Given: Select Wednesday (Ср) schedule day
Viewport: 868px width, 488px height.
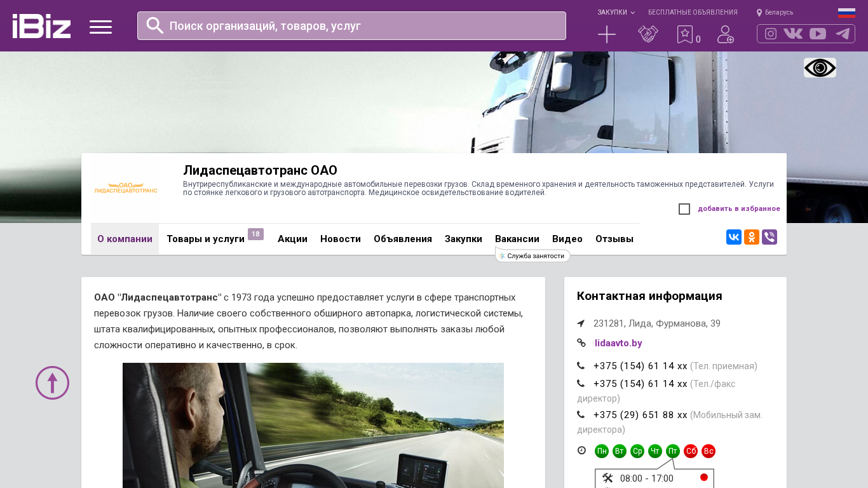Looking at the screenshot, I should 637,451.
